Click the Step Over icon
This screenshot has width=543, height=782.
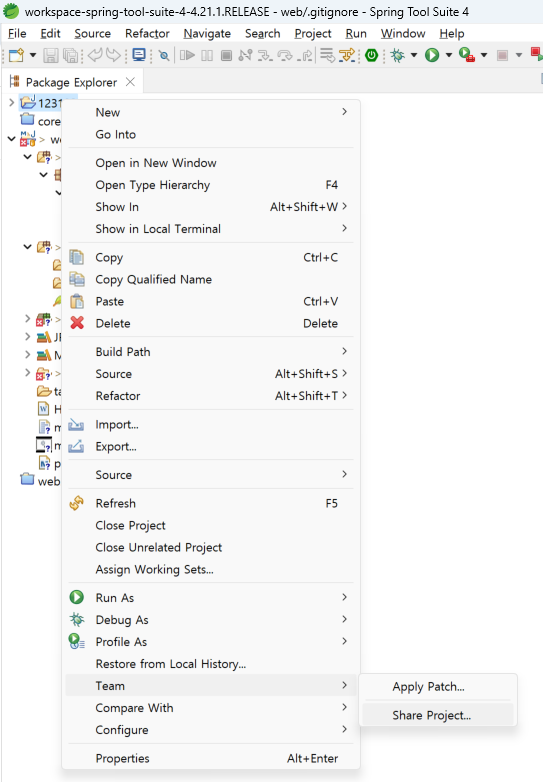click(285, 55)
